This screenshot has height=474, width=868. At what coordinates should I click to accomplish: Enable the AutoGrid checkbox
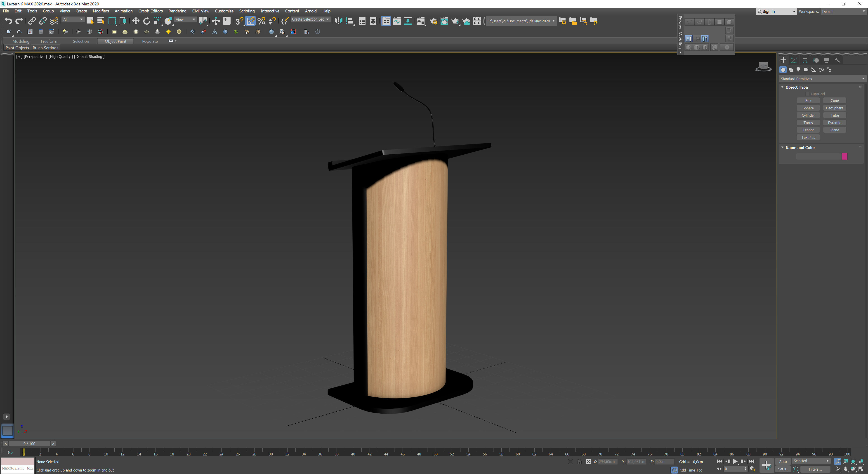(x=807, y=94)
